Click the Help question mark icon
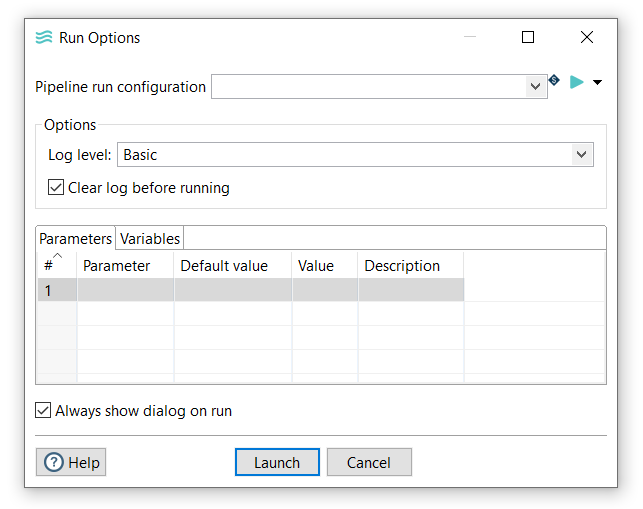 [x=54, y=462]
